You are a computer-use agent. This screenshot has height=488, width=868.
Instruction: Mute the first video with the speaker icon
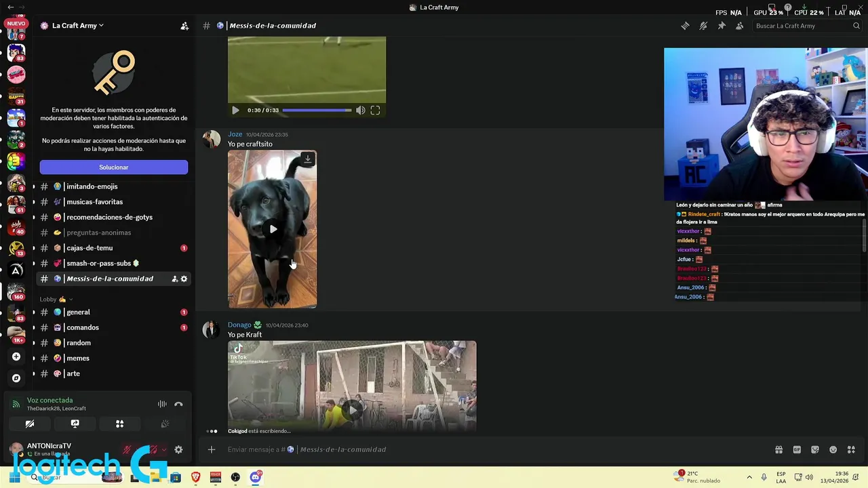(361, 110)
